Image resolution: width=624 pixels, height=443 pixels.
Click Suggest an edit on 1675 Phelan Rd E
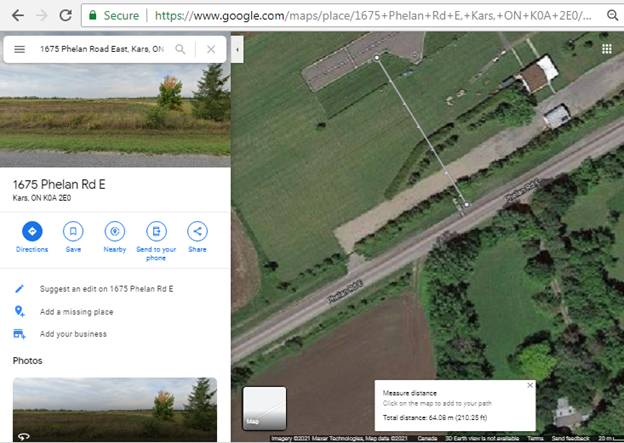tap(106, 288)
